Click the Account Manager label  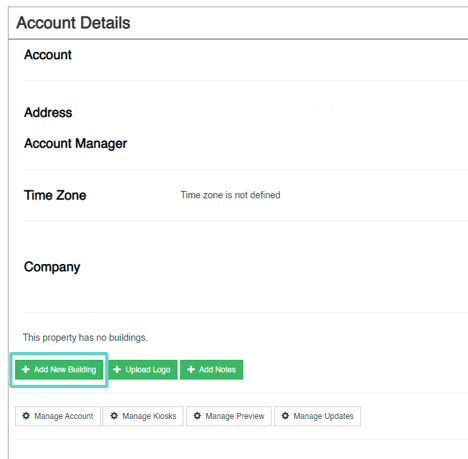(x=75, y=144)
